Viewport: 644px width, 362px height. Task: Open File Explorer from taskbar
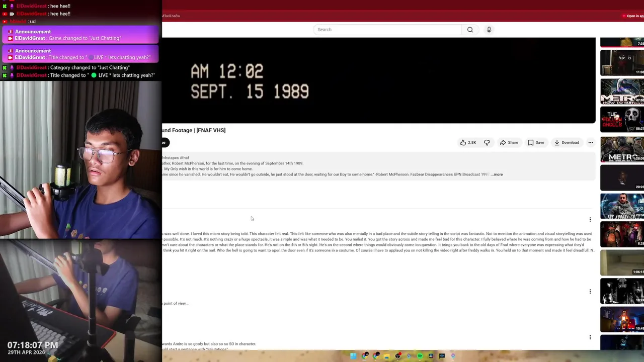tap(387, 356)
